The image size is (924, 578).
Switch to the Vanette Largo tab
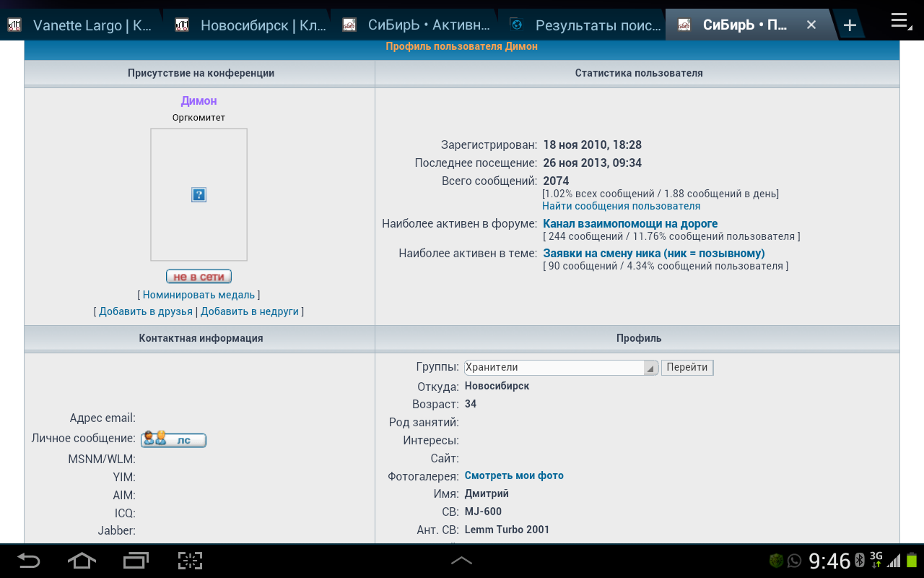coord(83,25)
